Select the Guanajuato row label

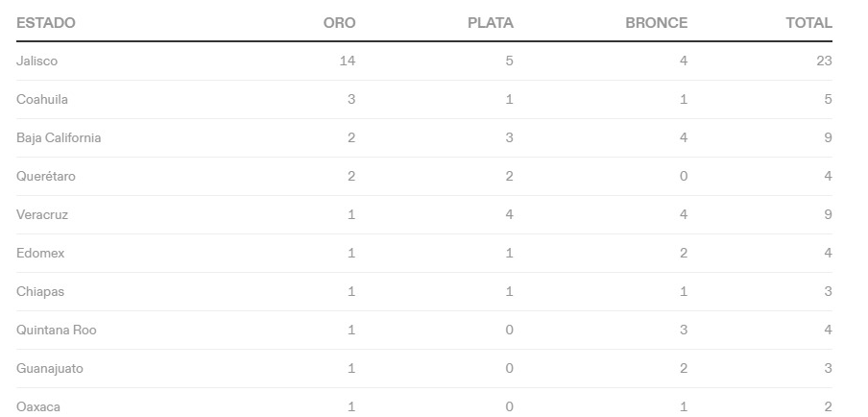49,368
